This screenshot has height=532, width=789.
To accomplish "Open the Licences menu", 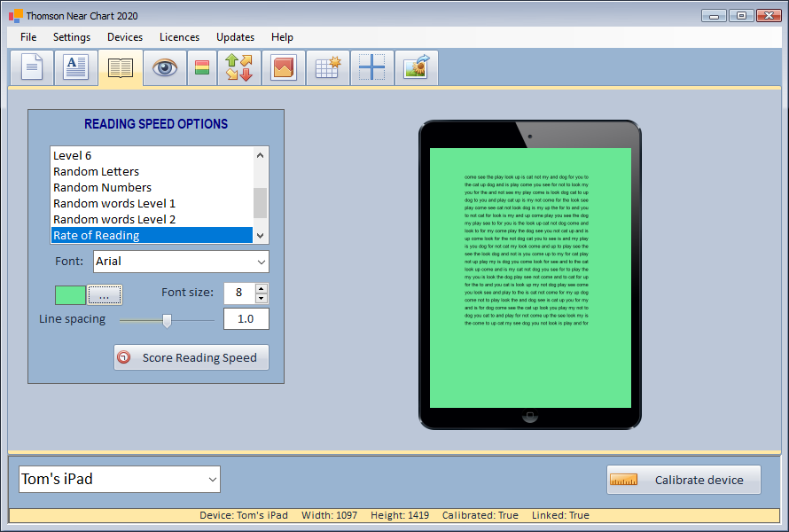I will pyautogui.click(x=179, y=37).
